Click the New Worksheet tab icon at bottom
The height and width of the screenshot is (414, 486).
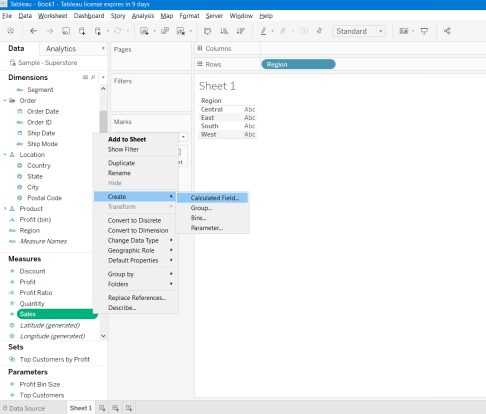[x=102, y=408]
